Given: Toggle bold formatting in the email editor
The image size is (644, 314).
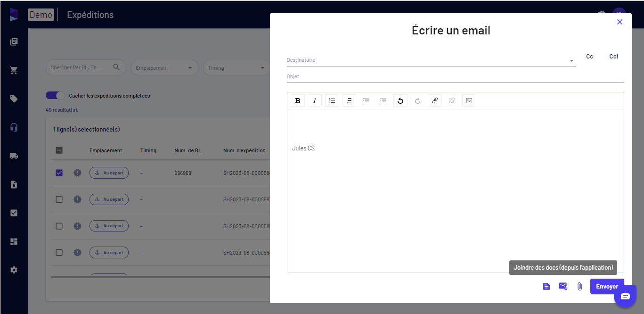Looking at the screenshot, I should point(298,100).
